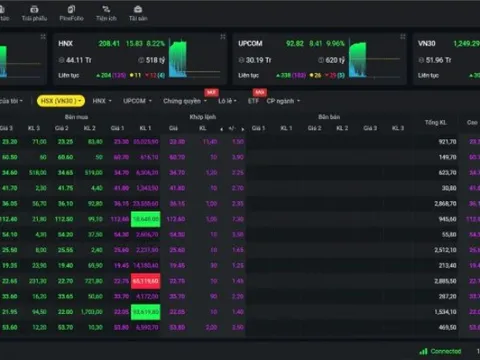Screen dimensions: 480x360
Task: Click the bid price cell 19.40
Action: point(65,265)
